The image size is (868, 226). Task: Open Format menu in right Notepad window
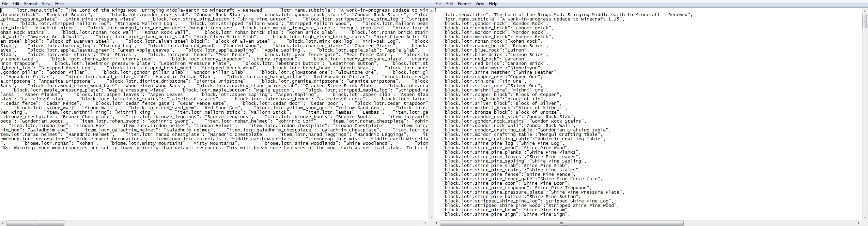click(464, 4)
